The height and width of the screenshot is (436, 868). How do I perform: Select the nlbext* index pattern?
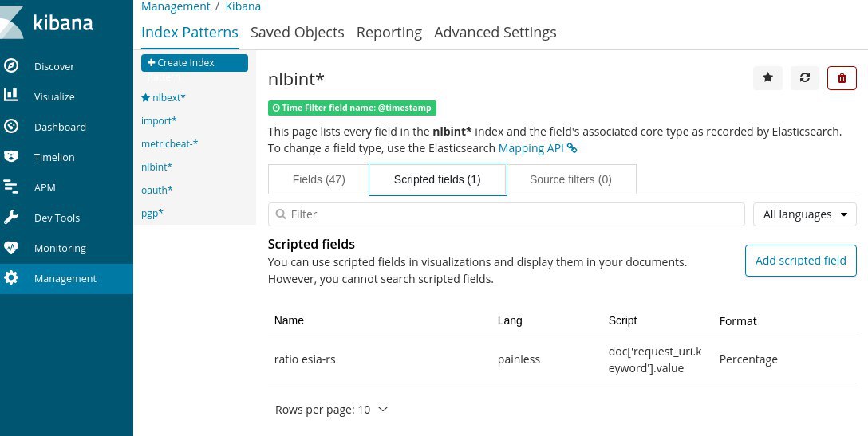click(x=169, y=97)
